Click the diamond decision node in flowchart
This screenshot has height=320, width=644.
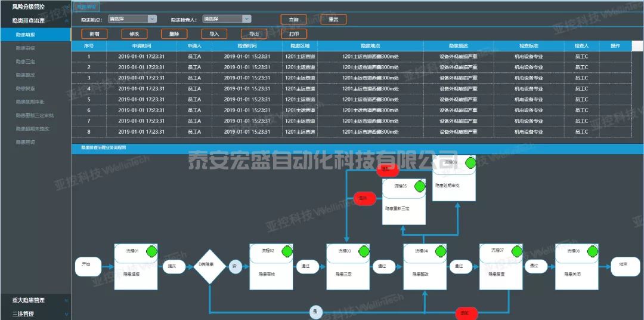209,265
